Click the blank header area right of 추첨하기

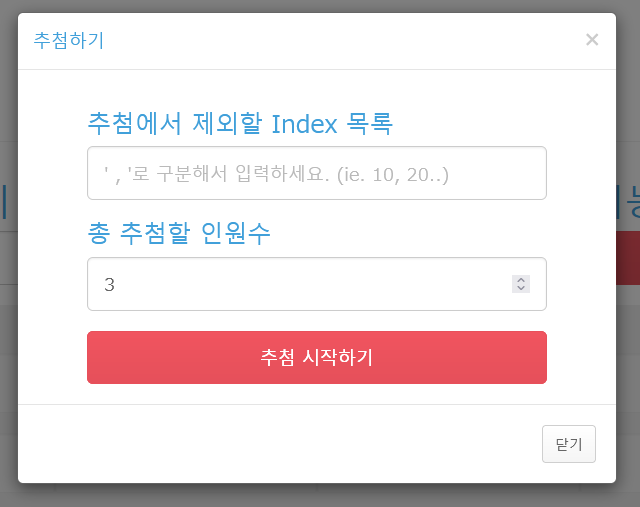click(344, 41)
